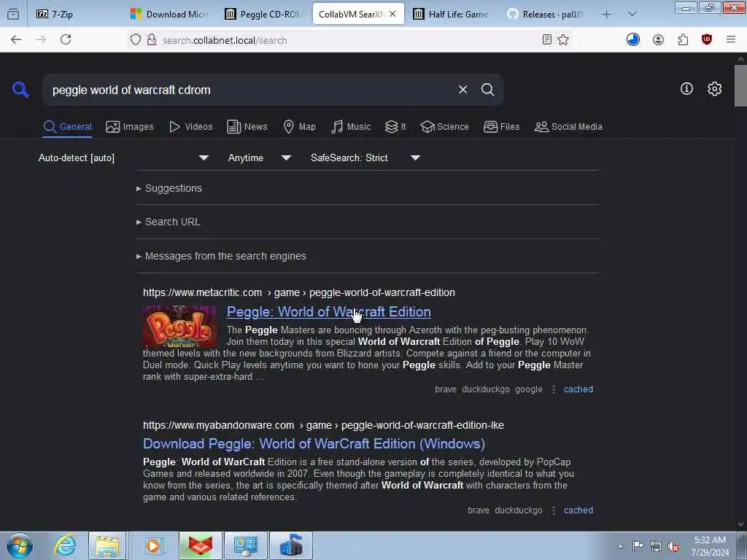Reload the page
747x560 pixels.
[x=66, y=40]
